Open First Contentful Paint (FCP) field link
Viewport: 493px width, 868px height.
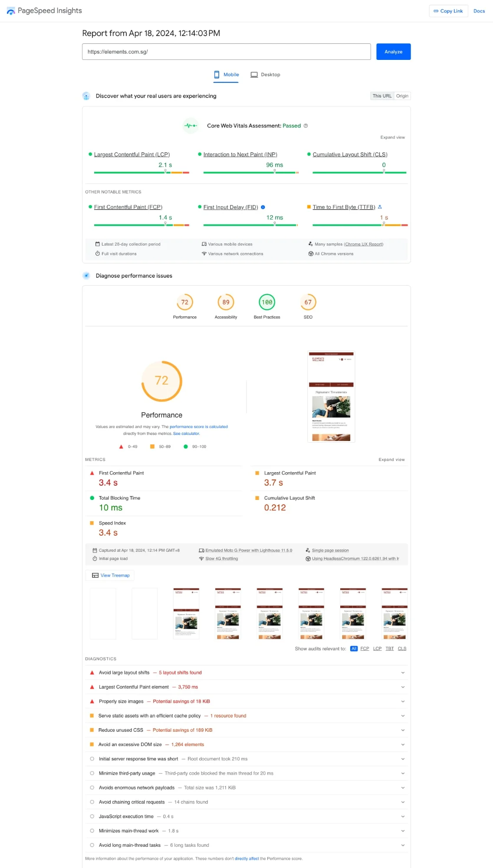[x=128, y=207]
